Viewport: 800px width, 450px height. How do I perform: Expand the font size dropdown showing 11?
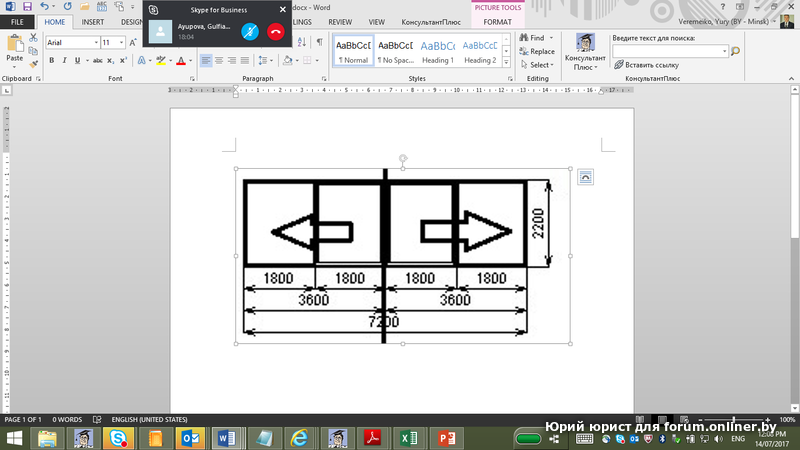pos(121,43)
